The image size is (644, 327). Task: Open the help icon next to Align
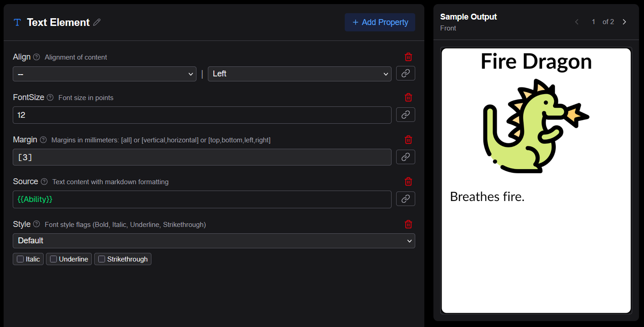[x=37, y=57]
